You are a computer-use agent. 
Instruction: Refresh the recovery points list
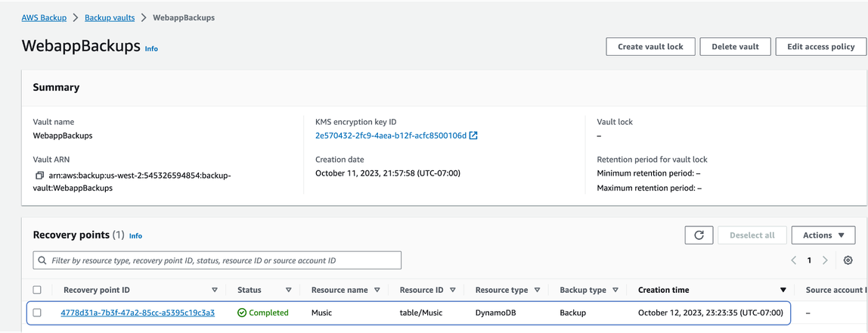point(699,235)
